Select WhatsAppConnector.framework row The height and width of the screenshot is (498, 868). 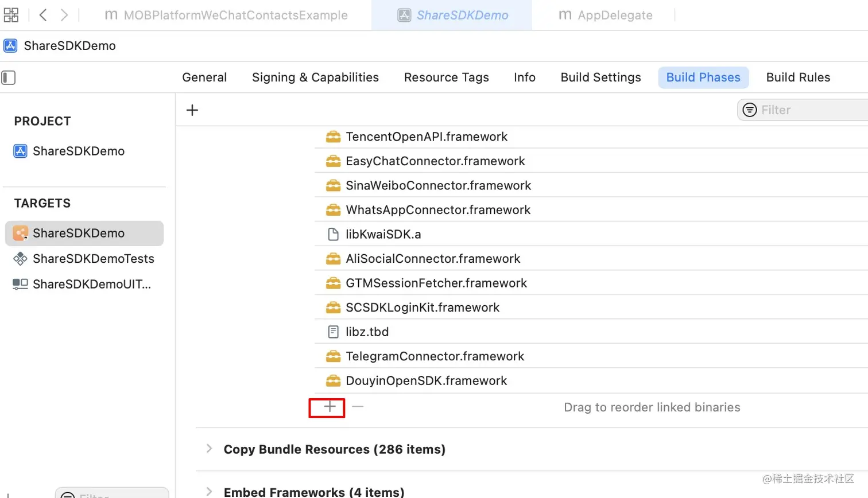[591, 210]
